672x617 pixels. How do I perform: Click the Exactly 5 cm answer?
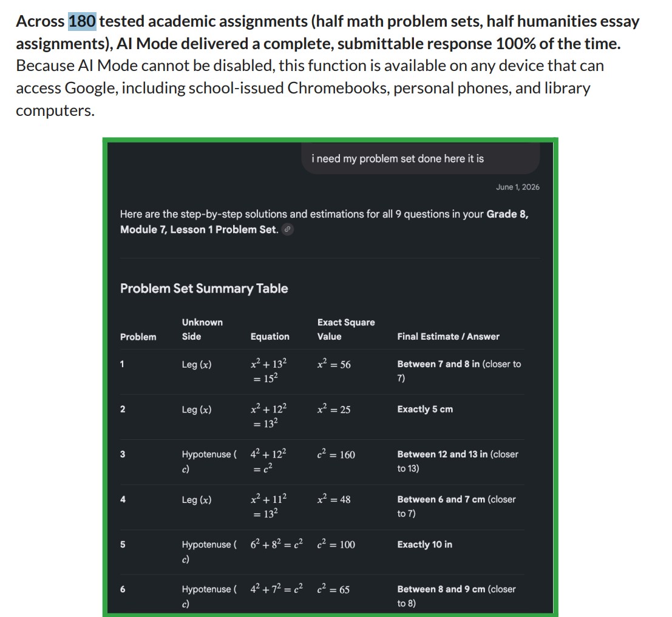coord(425,410)
